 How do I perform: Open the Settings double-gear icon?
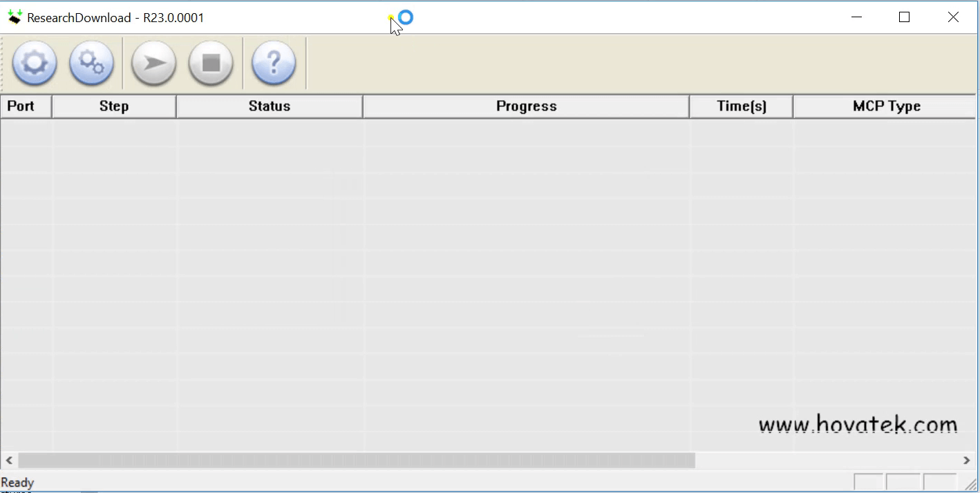tap(91, 63)
